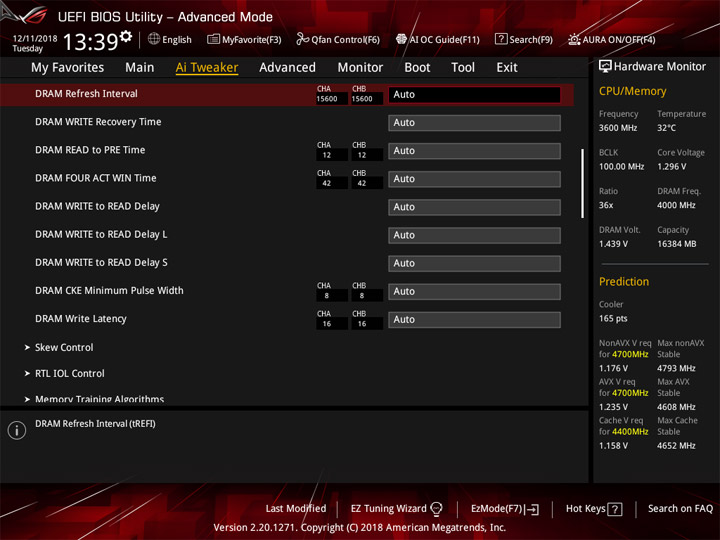Click DRAM WRITE to READ Delay field
Image resolution: width=720 pixels, height=540 pixels.
pyautogui.click(x=474, y=207)
